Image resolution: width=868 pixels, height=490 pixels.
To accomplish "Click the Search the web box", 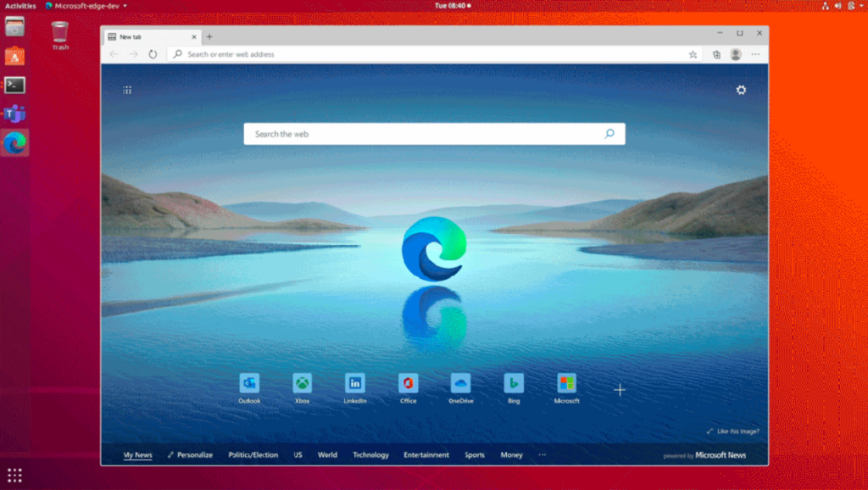I will tap(435, 134).
